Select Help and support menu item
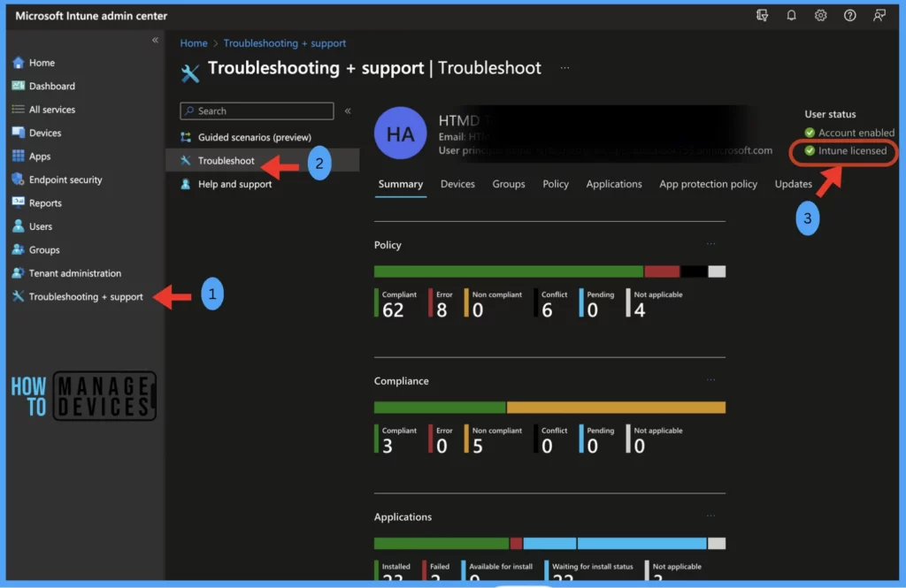This screenshot has width=906, height=588. [x=234, y=184]
